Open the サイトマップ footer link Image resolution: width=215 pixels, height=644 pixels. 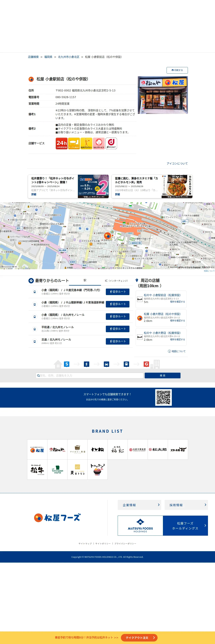point(85,544)
